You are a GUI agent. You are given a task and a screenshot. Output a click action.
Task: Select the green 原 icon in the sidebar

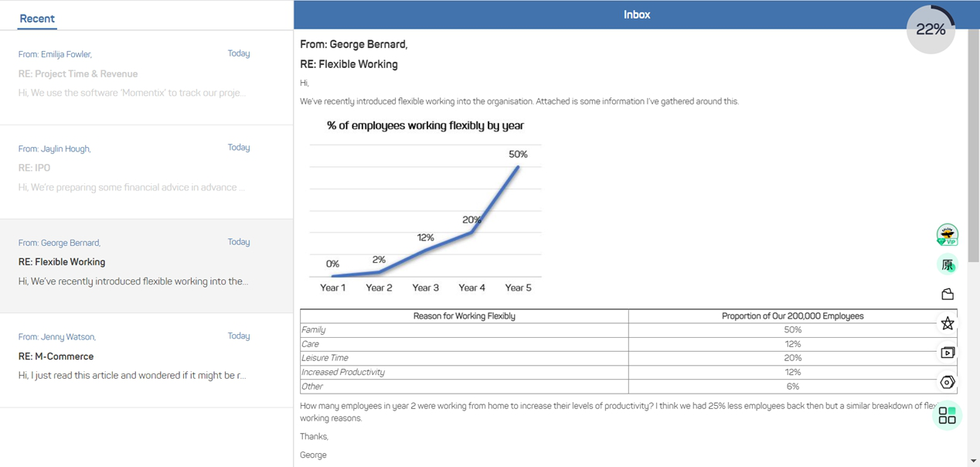(947, 264)
